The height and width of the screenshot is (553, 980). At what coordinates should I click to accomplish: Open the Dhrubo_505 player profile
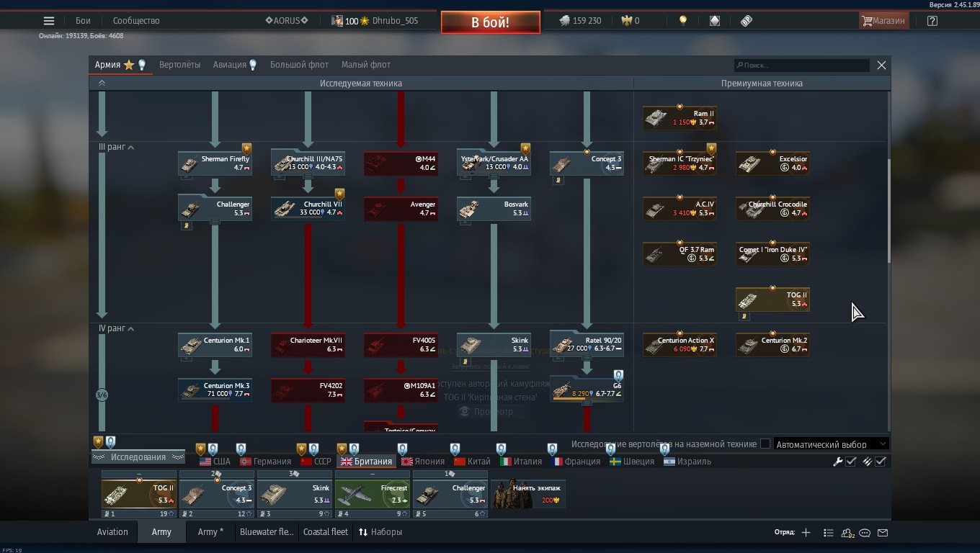(374, 21)
